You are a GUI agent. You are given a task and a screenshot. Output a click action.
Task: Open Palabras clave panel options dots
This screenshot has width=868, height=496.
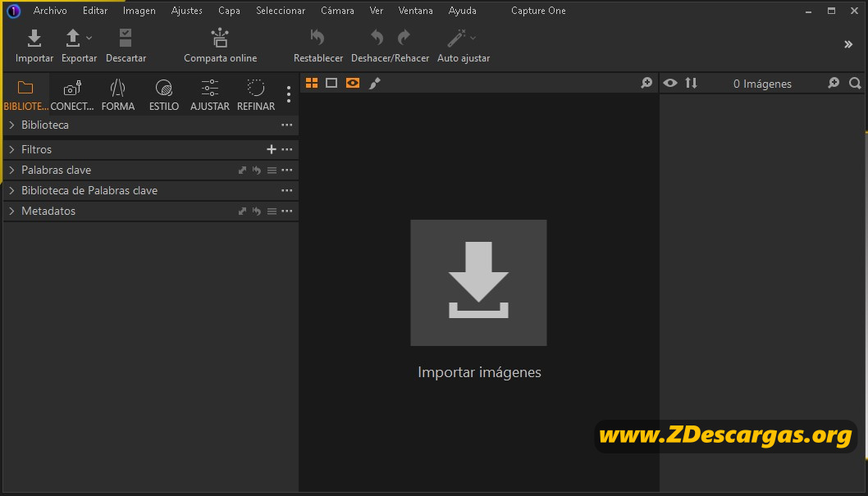coord(287,170)
